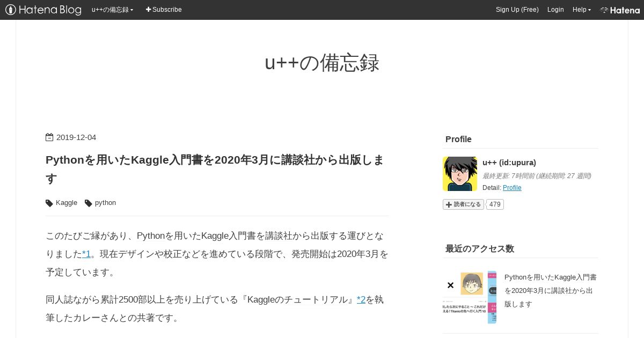This screenshot has width=644, height=338.
Task: Click the Profile detail link
Action: click(x=512, y=188)
